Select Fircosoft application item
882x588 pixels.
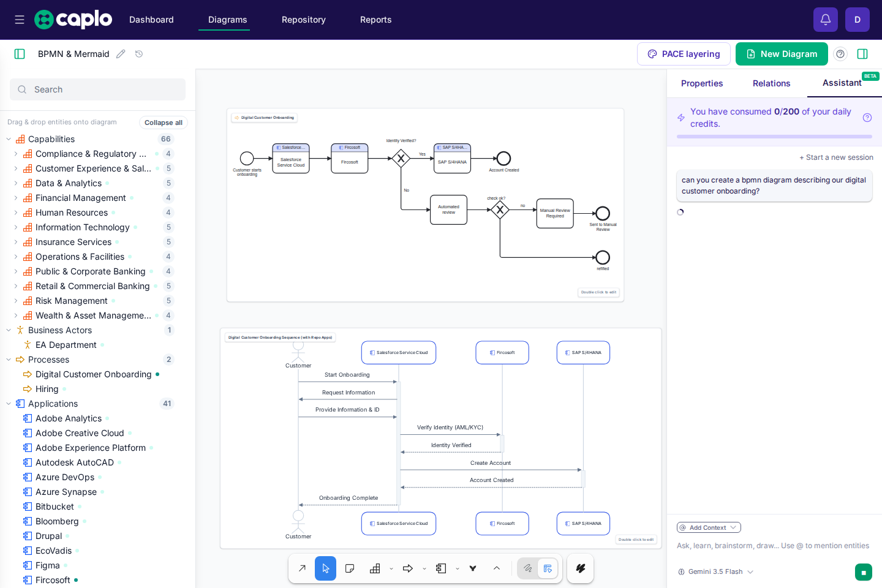point(53,580)
